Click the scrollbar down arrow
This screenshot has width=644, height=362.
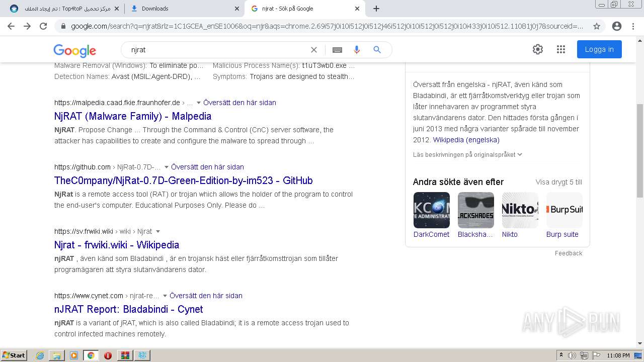pyautogui.click(x=640, y=343)
